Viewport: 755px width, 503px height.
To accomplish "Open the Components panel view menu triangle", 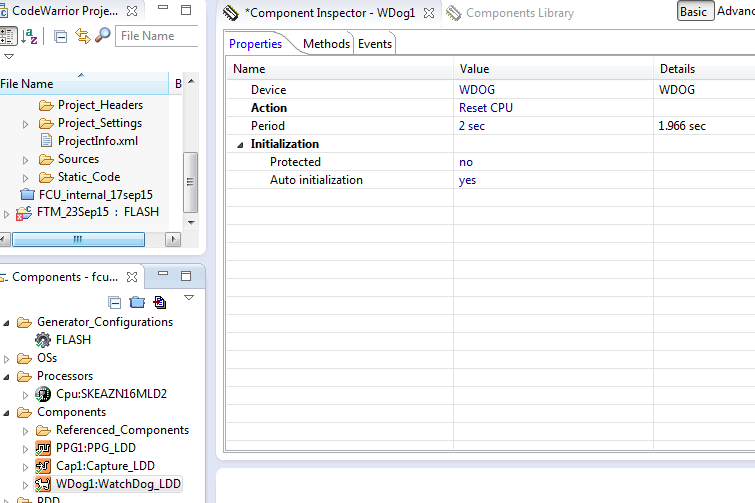I will point(189,298).
